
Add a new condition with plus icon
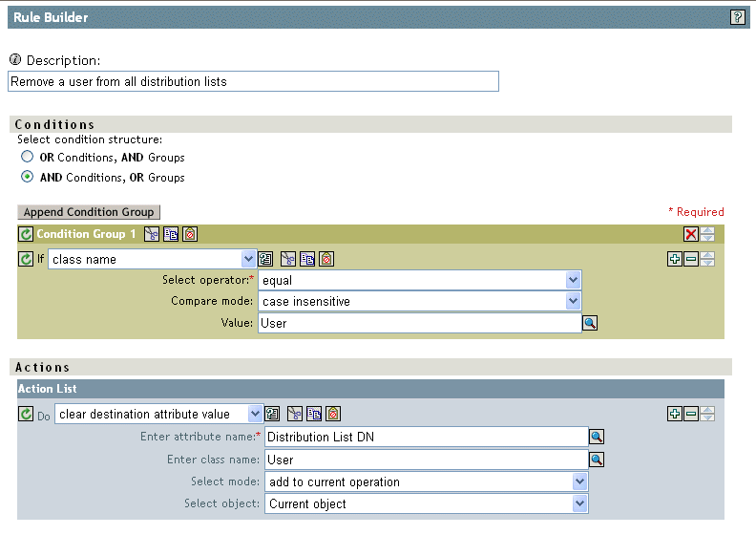click(675, 259)
